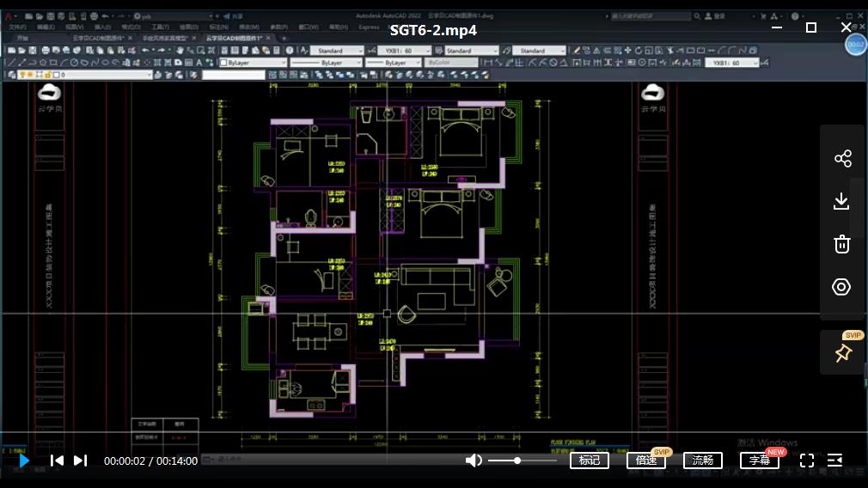Close the 云学贝CAD制图原件1 active tab
Image resolution: width=868 pixels, height=488 pixels.
point(268,38)
